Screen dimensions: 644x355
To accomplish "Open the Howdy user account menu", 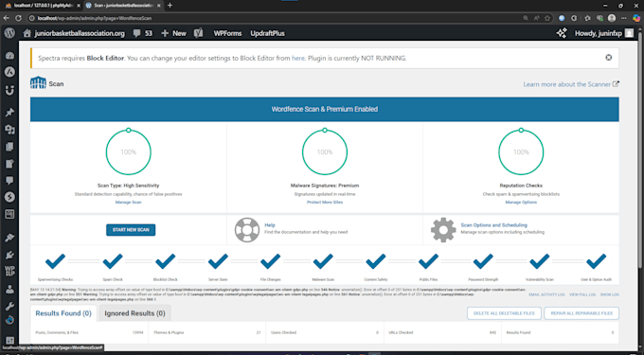I will point(604,33).
